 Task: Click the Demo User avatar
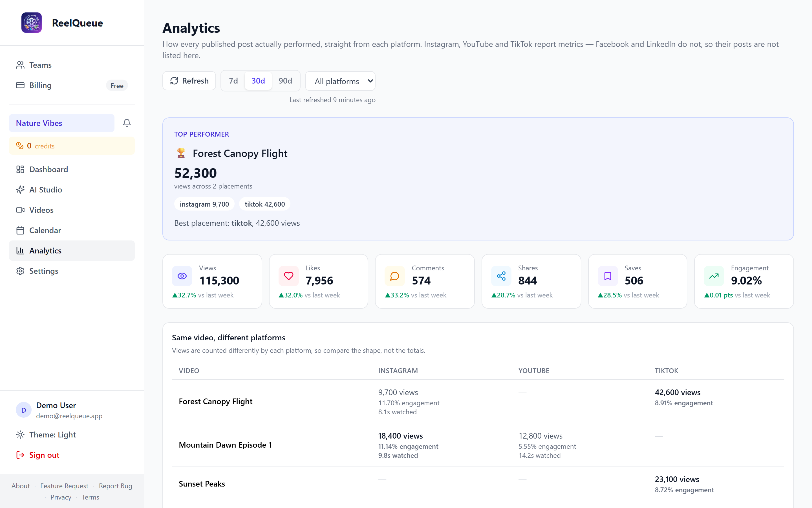(x=23, y=410)
